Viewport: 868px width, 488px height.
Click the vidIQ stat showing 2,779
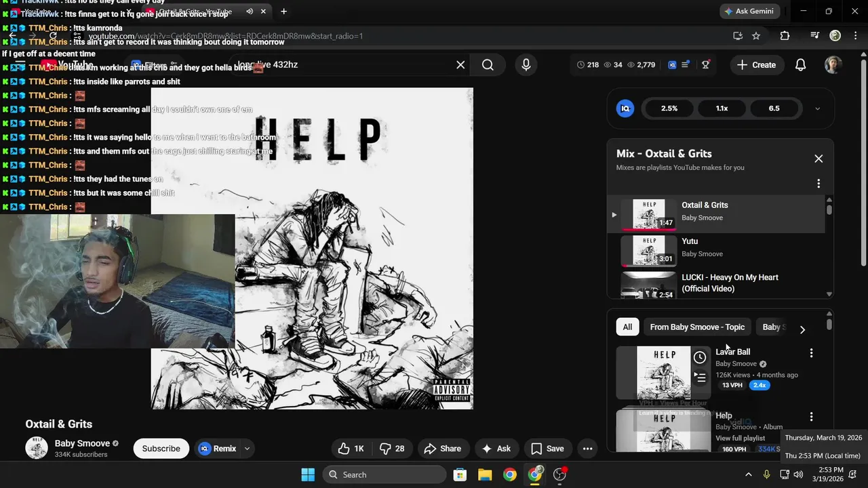pyautogui.click(x=642, y=65)
